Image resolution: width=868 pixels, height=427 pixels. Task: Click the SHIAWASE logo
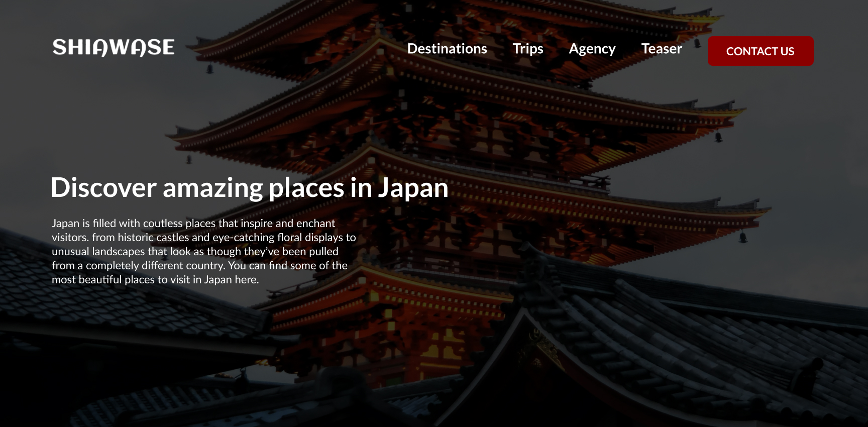114,48
